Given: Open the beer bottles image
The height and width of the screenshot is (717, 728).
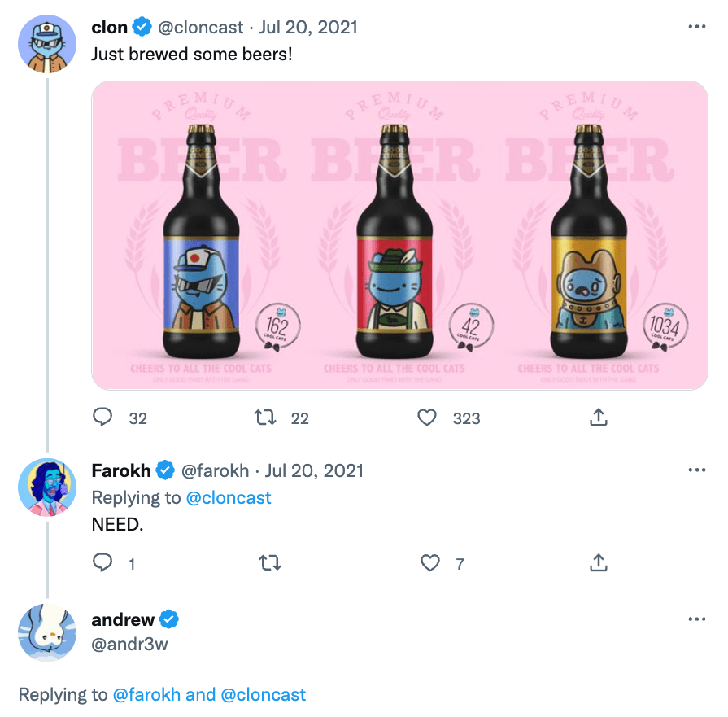Looking at the screenshot, I should pyautogui.click(x=399, y=235).
